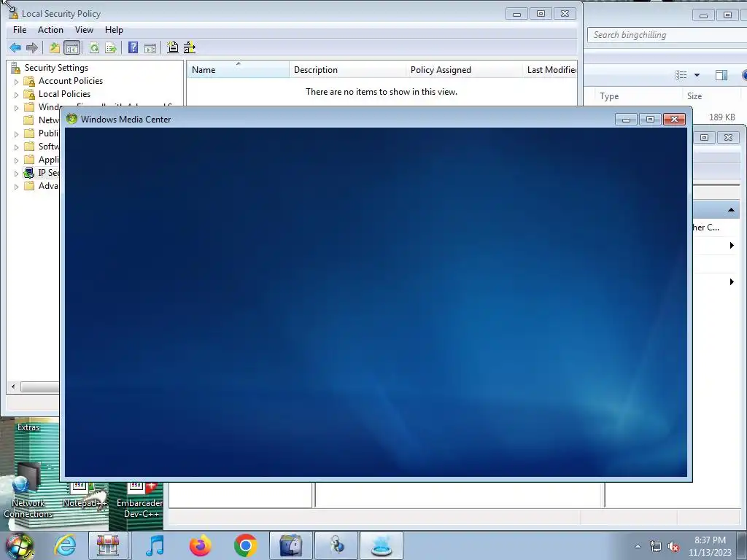Expand the Windows Firewall tree node arrow
The image size is (747, 560).
(x=16, y=108)
